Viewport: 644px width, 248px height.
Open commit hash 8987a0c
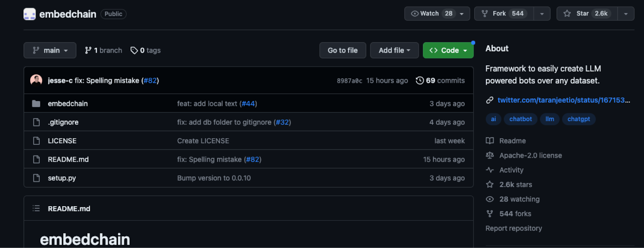tap(349, 81)
